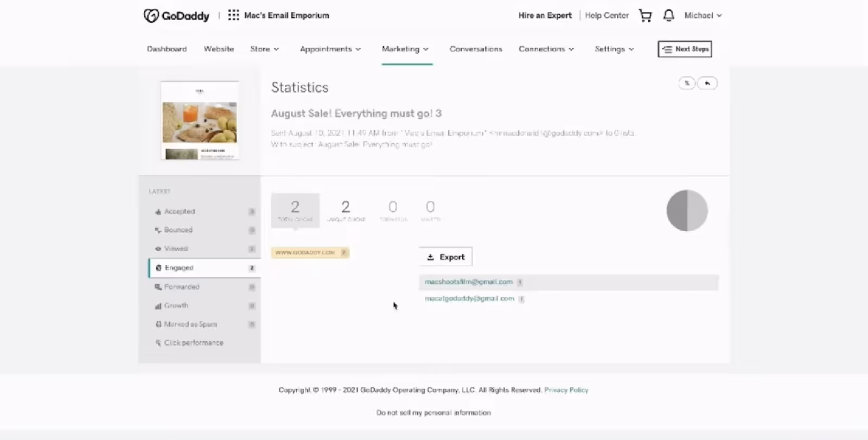Click the grey pie chart
The image size is (868, 440).
[687, 211]
